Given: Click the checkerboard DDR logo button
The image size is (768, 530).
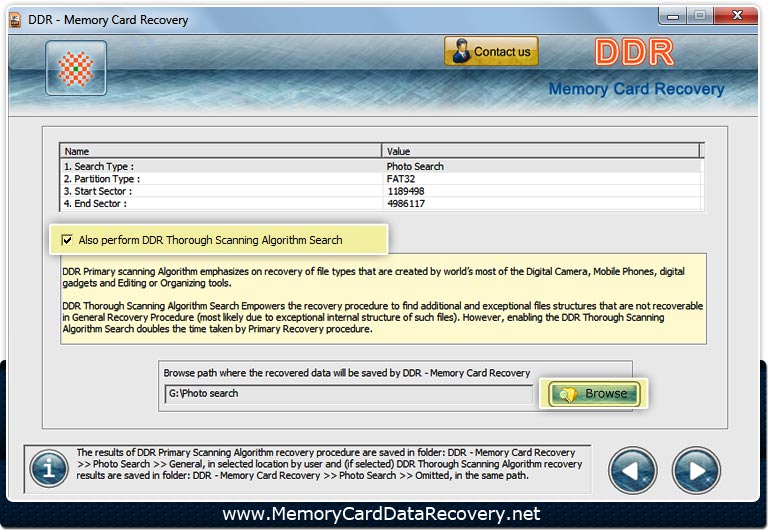Looking at the screenshot, I should pos(76,67).
